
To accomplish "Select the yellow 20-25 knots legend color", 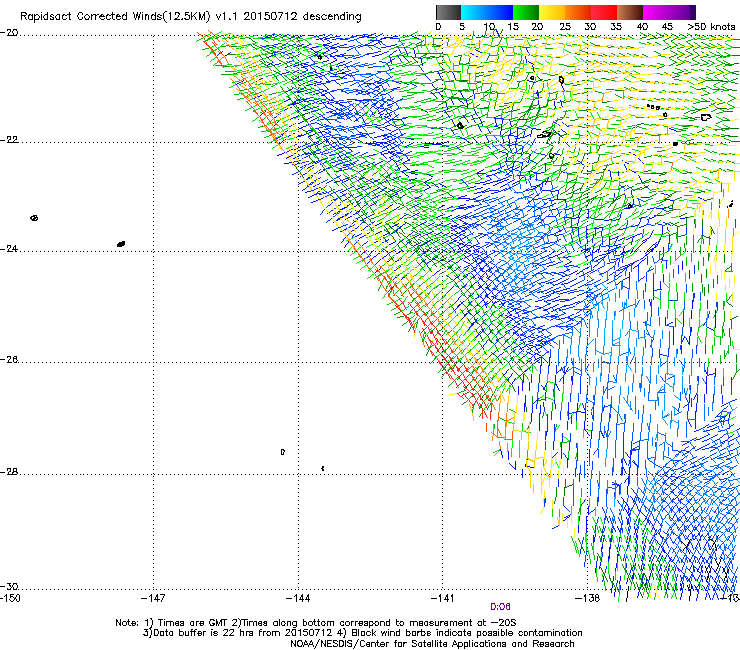I will click(x=552, y=12).
